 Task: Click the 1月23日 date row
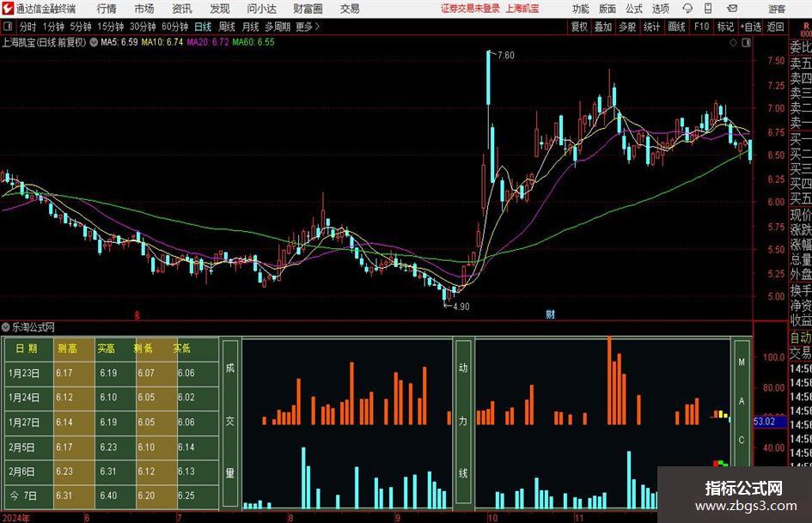point(112,373)
